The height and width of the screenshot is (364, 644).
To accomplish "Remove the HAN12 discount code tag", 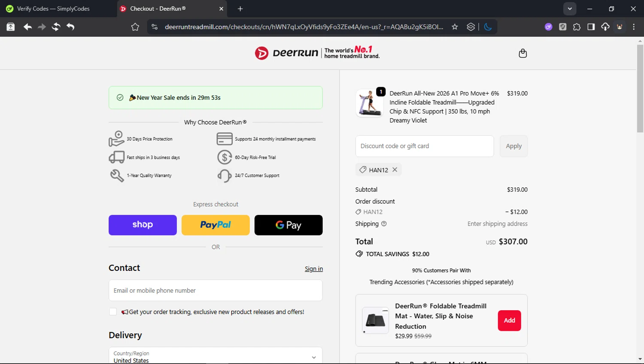I will (395, 170).
